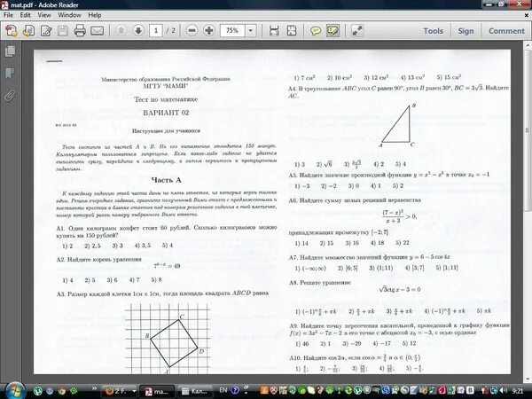532x399 pixels.
Task: Click the convert file to PDF icon
Action: (x=28, y=31)
